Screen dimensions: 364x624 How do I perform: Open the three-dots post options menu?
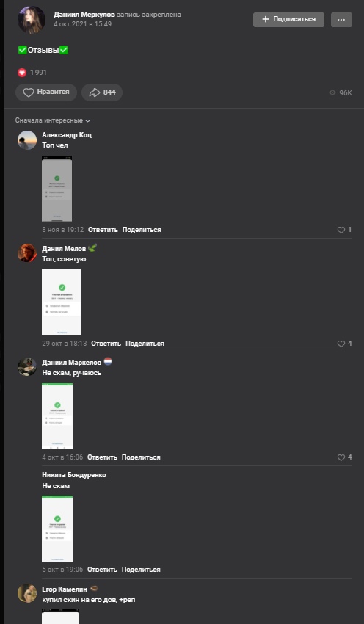(x=341, y=20)
